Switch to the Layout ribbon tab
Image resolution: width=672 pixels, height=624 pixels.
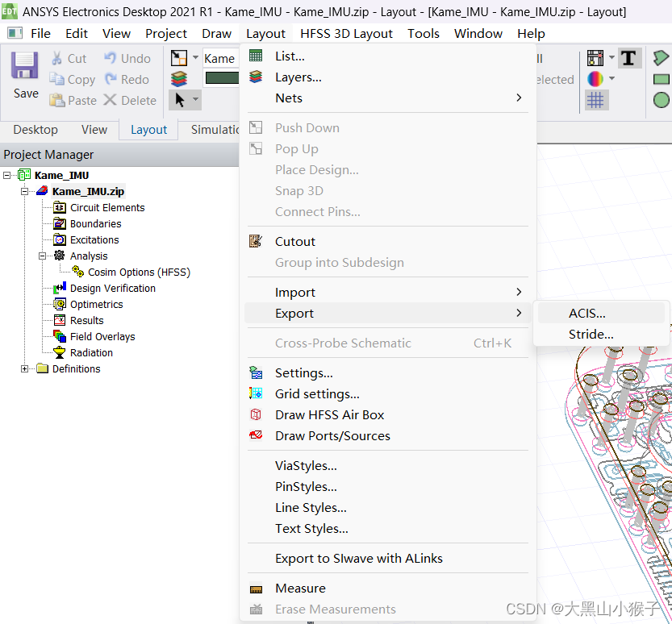[x=148, y=130]
